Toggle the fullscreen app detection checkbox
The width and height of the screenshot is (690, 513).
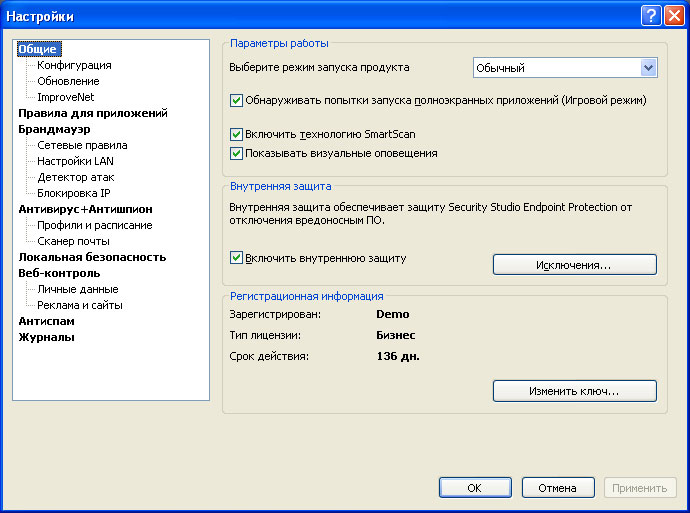(x=237, y=100)
